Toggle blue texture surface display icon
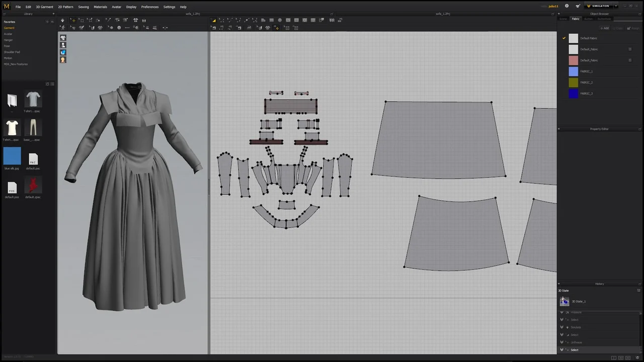The height and width of the screenshot is (362, 644). 63,52
